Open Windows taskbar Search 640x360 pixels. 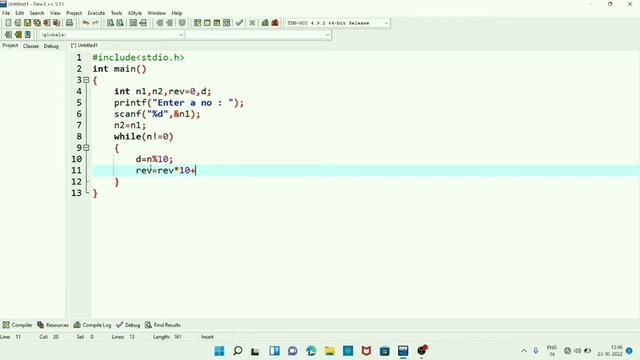tap(238, 351)
